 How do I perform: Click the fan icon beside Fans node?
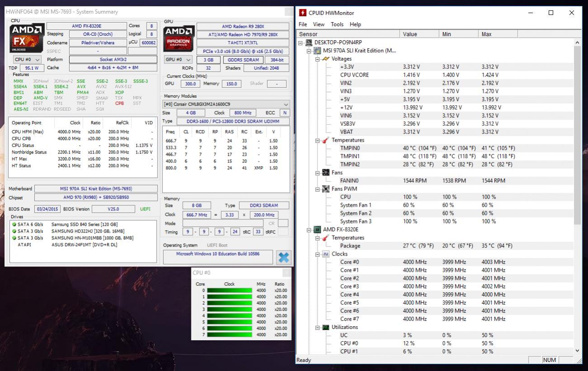(x=326, y=173)
